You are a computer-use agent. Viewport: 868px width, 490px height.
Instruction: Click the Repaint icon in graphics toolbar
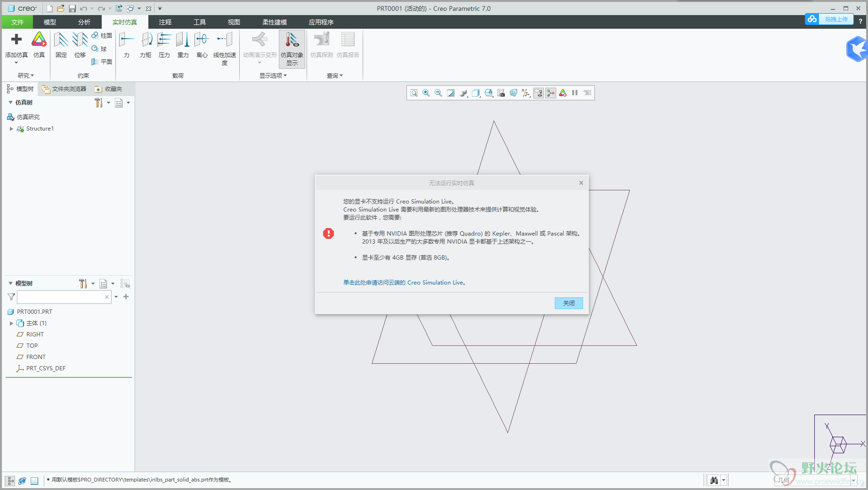(x=451, y=93)
